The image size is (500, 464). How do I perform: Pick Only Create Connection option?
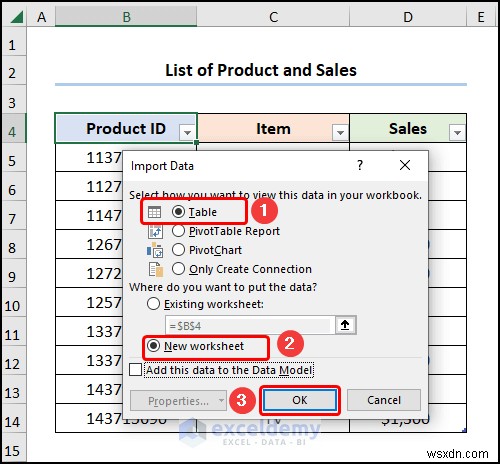178,269
